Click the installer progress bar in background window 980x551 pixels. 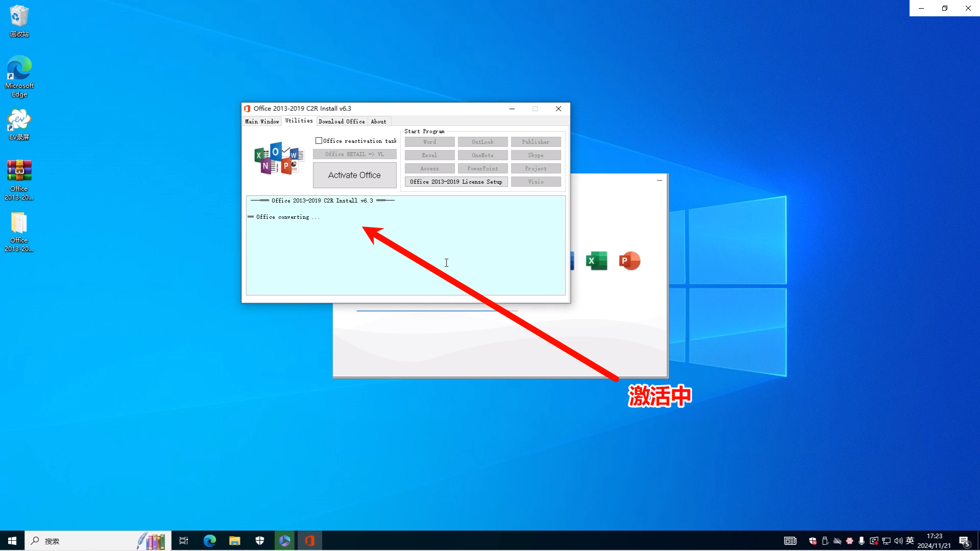coord(437,310)
